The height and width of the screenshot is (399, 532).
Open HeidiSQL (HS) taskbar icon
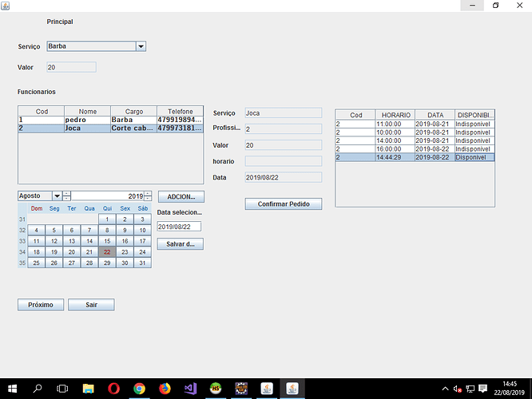(216, 389)
